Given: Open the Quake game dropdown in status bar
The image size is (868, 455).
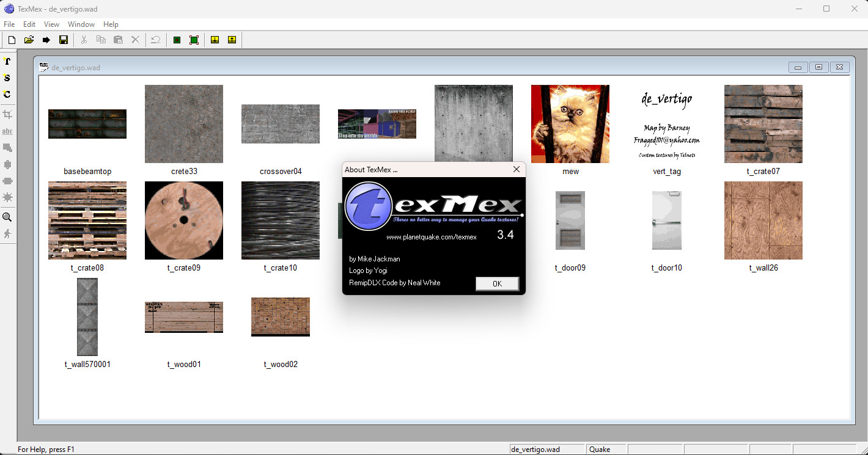Looking at the screenshot, I should (606, 449).
